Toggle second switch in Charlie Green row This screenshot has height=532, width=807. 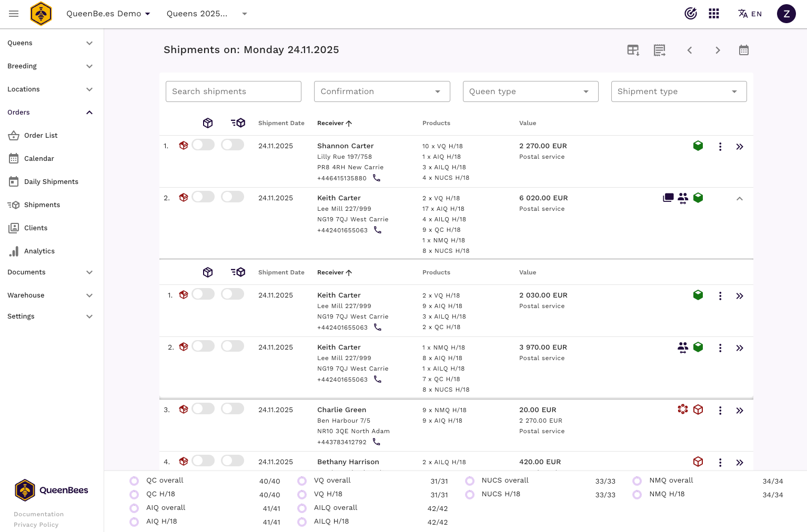(233, 409)
